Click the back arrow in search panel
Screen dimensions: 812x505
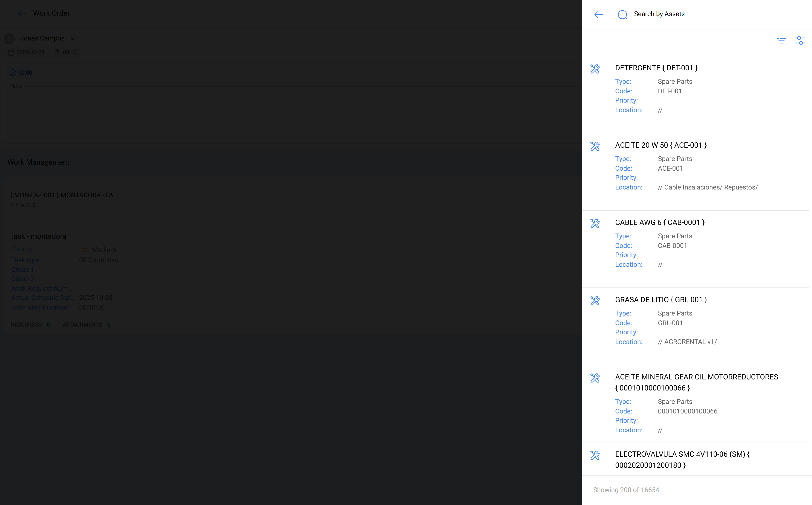click(598, 14)
